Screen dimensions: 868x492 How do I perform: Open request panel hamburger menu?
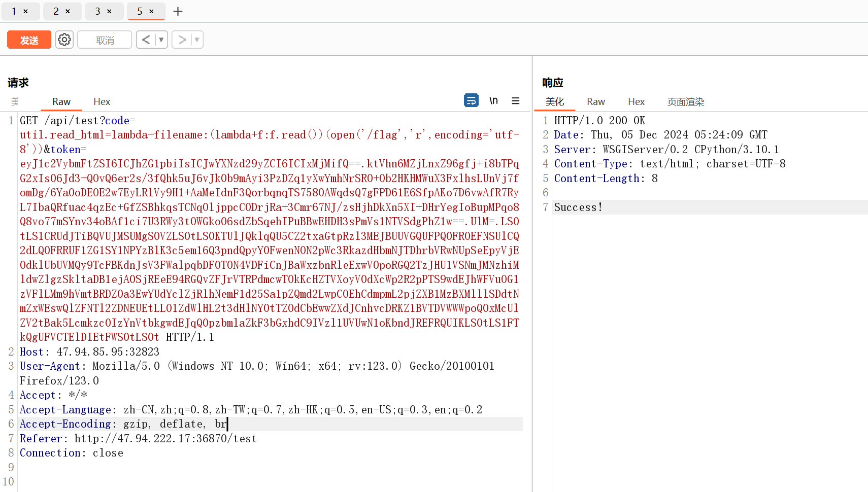click(516, 100)
